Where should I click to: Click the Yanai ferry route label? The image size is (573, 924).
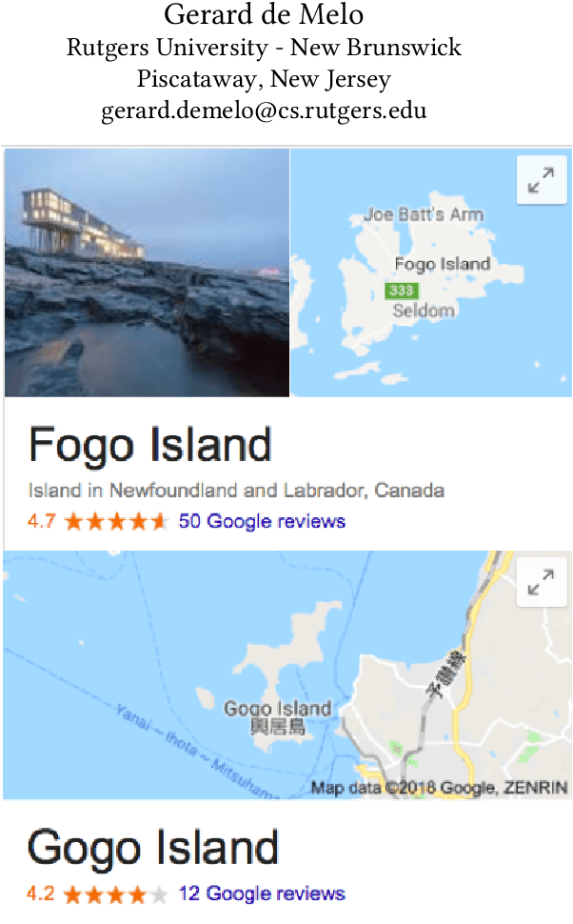coord(198,752)
